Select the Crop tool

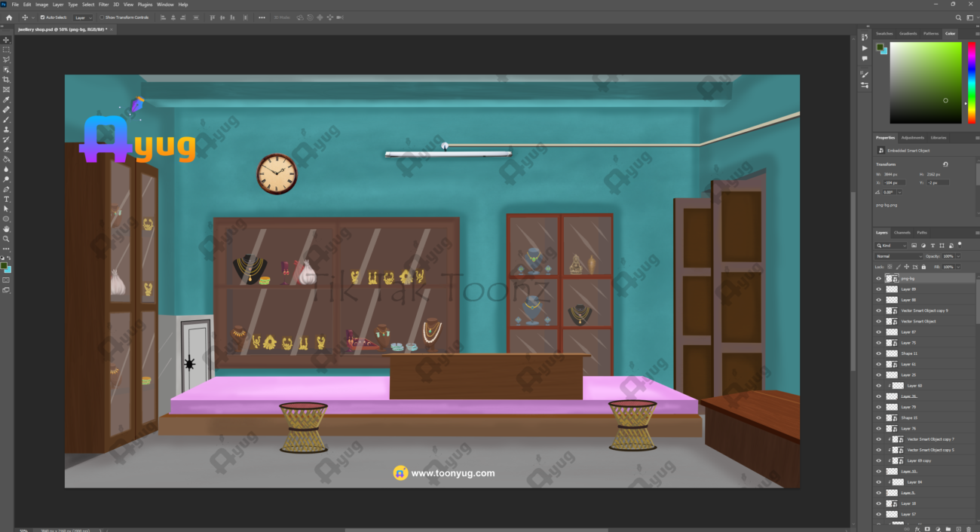pos(7,79)
